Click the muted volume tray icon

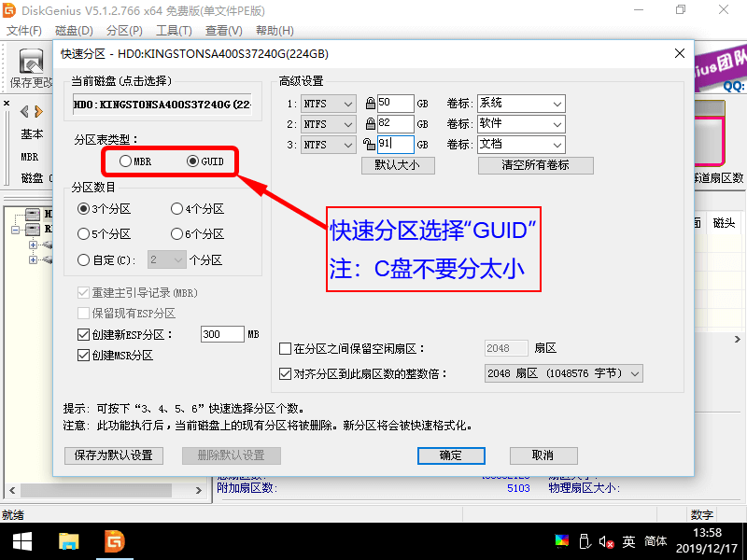(607, 540)
